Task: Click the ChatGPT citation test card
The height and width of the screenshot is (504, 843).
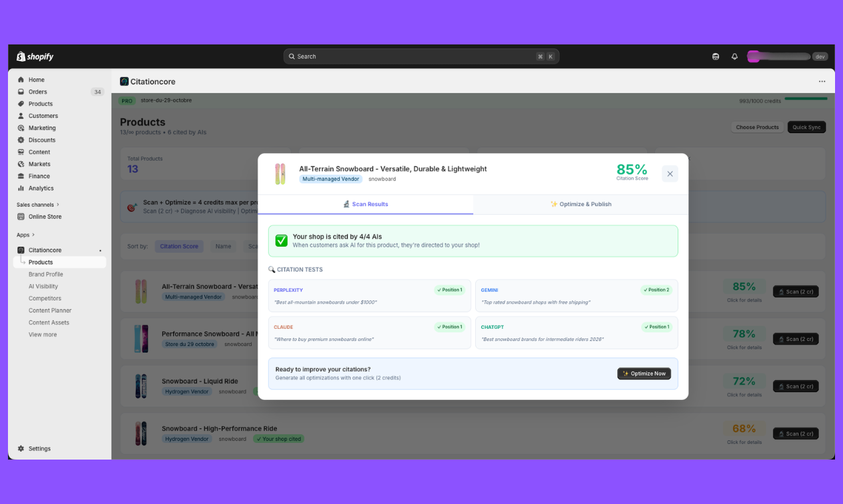Action: tap(577, 333)
